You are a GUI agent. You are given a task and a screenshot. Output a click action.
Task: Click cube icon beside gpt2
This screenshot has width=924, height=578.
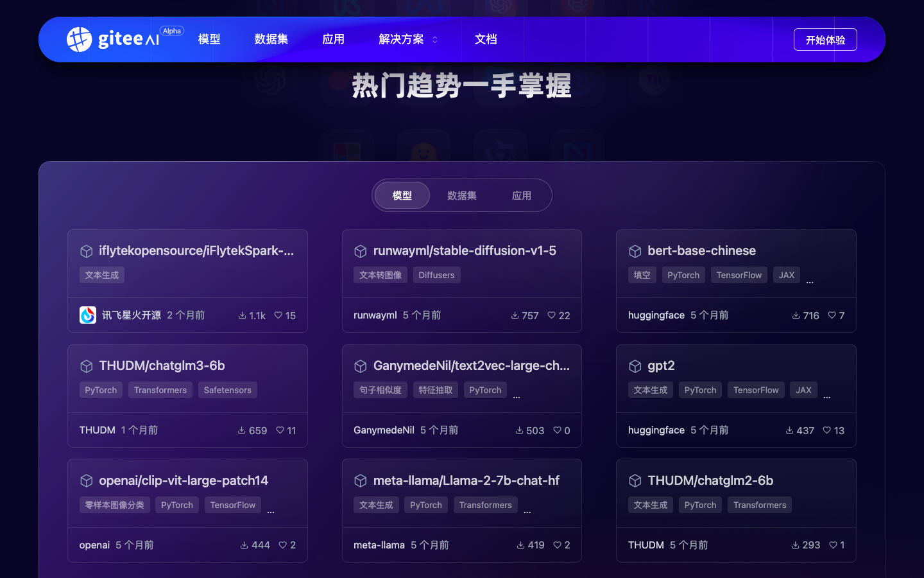[x=635, y=366]
